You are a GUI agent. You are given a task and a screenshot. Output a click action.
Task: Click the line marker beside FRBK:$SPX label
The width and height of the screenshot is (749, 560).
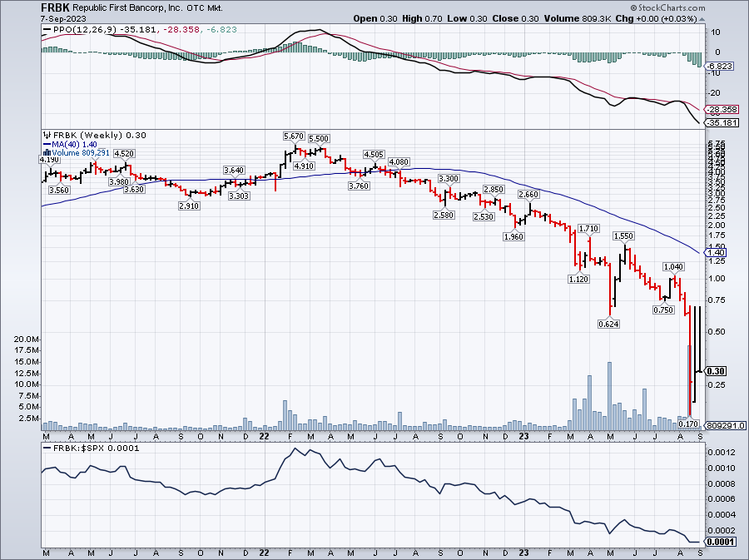point(47,448)
